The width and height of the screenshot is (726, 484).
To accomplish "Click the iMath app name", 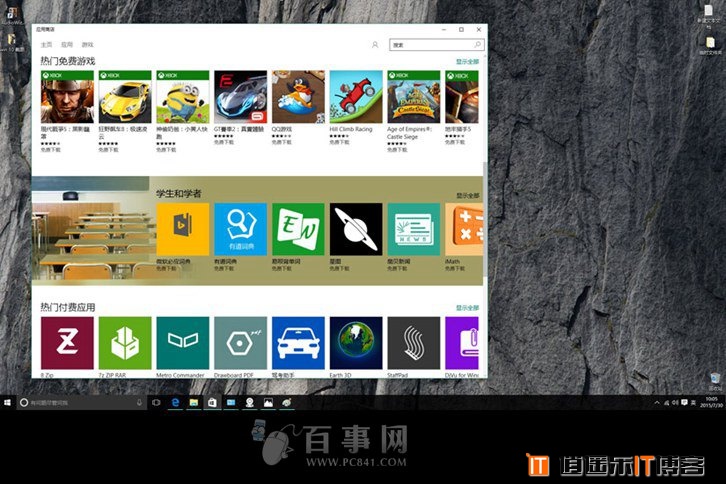I will [x=452, y=261].
